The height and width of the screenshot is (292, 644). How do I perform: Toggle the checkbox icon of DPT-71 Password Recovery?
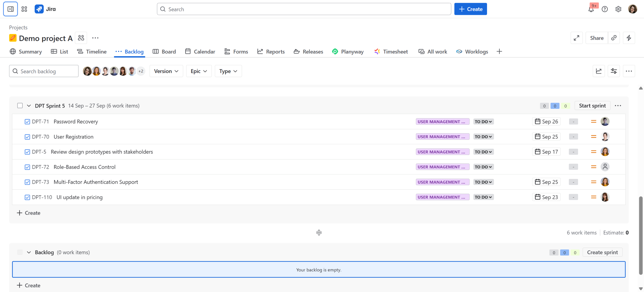[27, 122]
